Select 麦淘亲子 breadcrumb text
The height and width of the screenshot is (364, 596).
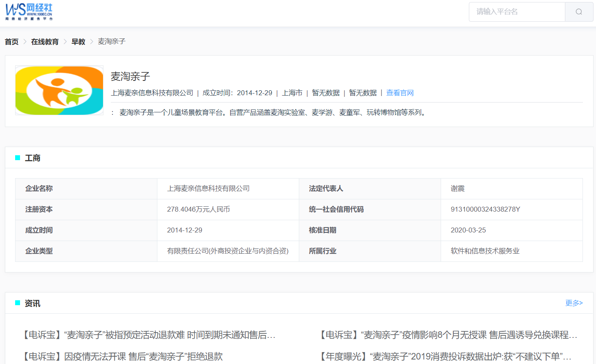(112, 42)
